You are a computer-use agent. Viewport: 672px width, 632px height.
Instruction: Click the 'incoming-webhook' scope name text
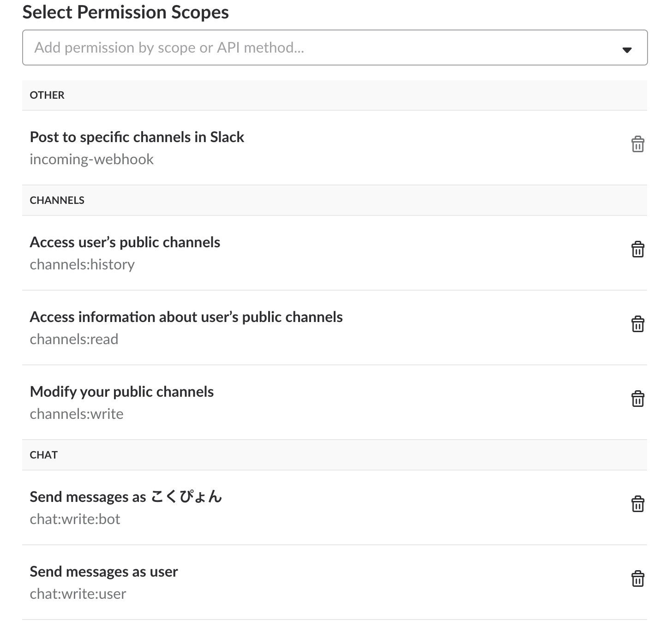tap(92, 159)
